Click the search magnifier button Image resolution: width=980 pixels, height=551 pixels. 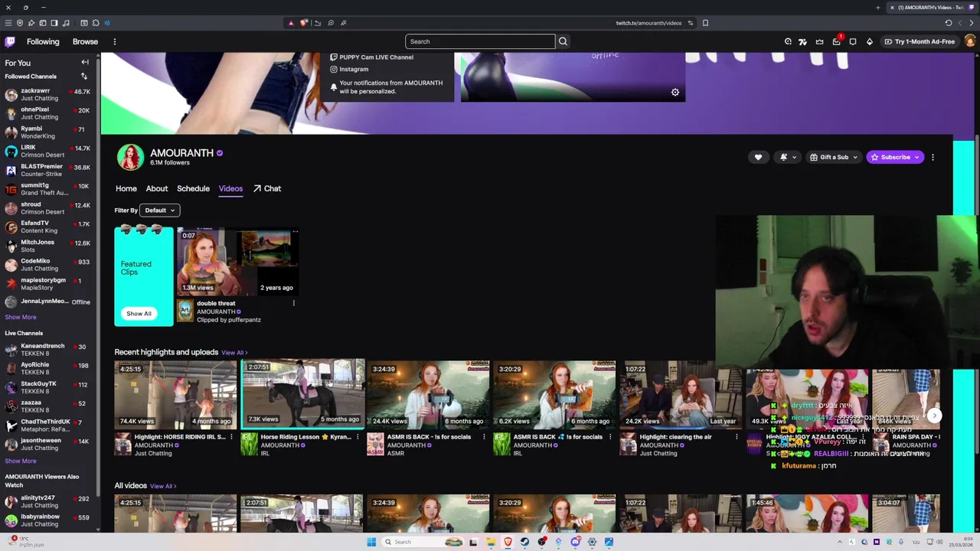[x=563, y=41]
